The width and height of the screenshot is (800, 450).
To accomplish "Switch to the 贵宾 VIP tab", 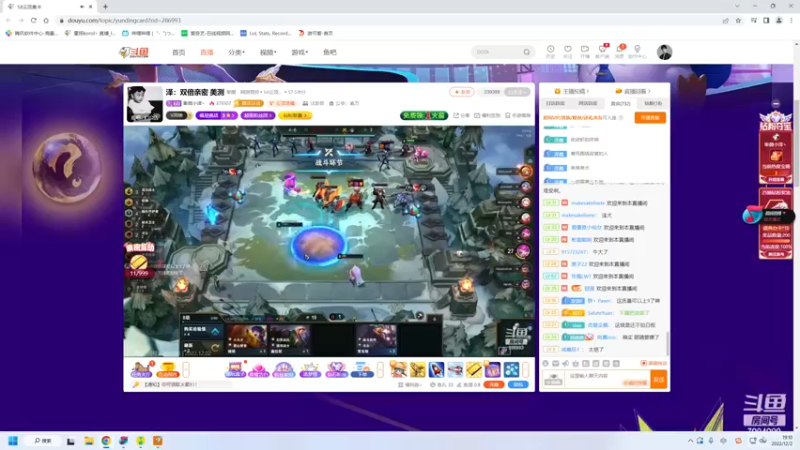I will tap(620, 104).
